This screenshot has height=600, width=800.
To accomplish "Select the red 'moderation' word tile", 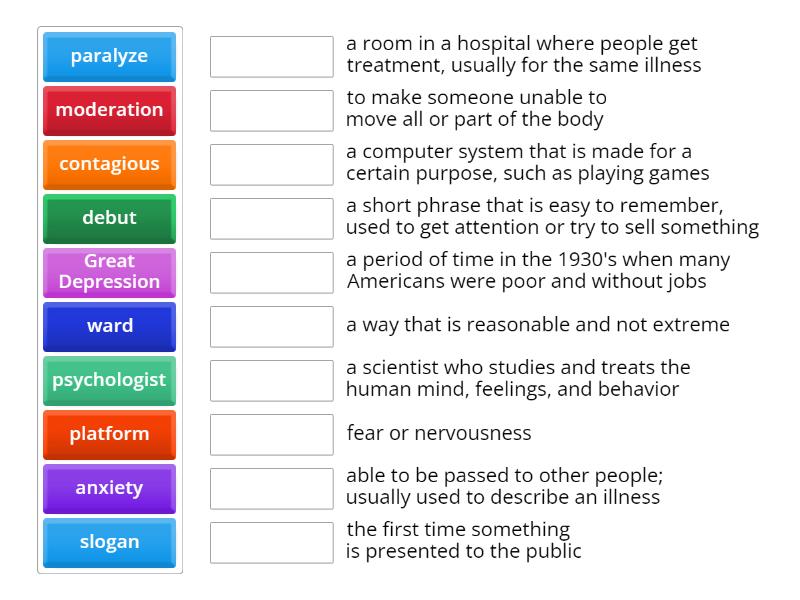I will 109,110.
